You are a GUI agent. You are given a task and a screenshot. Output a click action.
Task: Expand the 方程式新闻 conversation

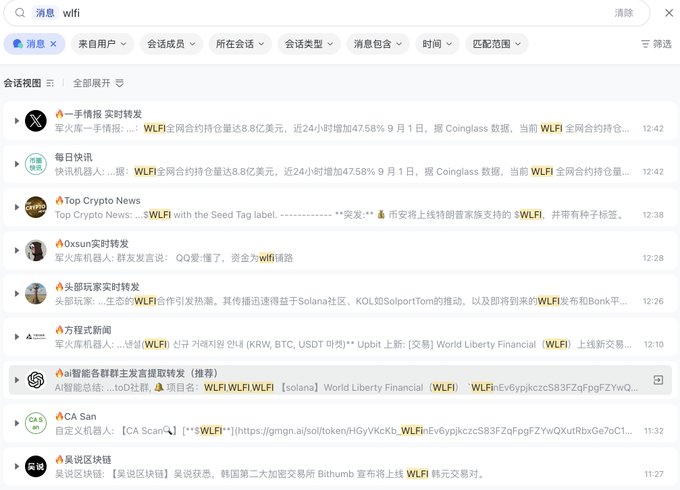[16, 336]
